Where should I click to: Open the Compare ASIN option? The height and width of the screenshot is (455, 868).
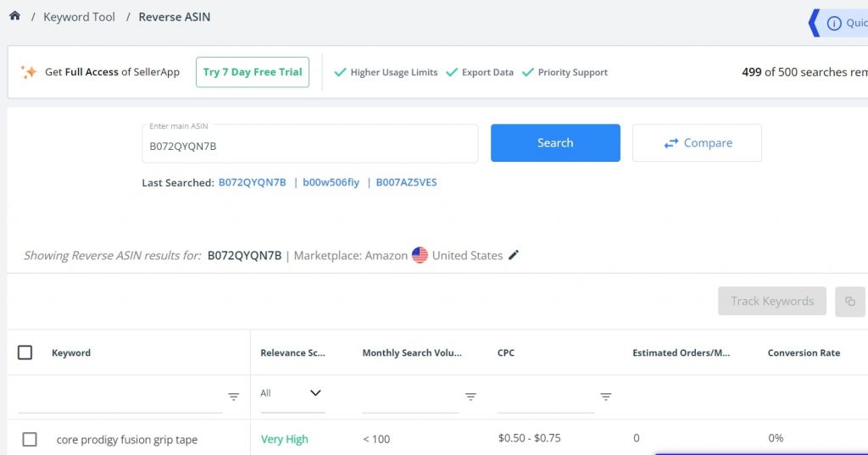(x=697, y=143)
